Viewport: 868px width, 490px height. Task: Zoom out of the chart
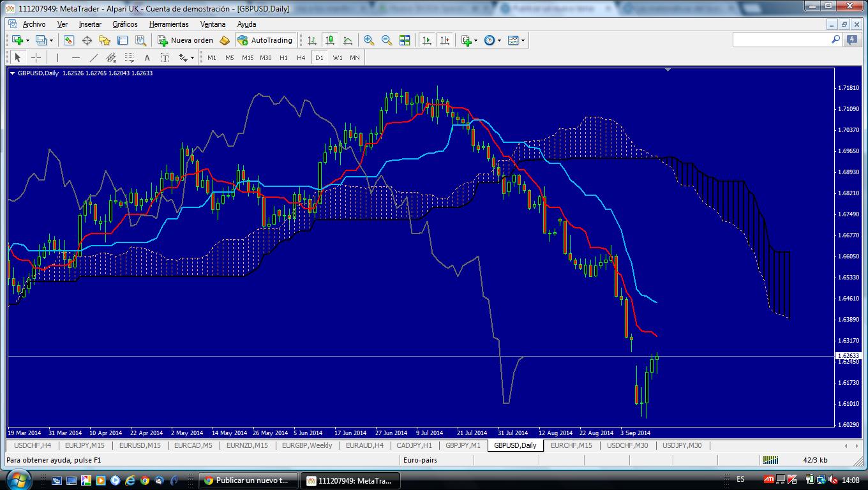click(x=387, y=40)
